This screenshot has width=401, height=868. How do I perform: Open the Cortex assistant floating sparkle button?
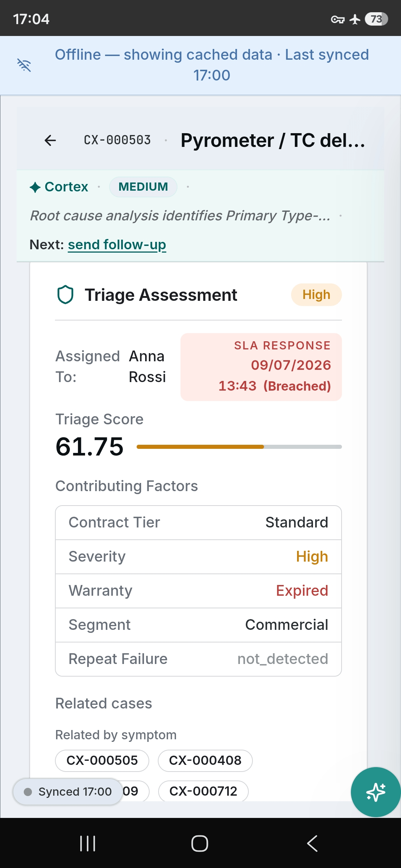(x=376, y=792)
